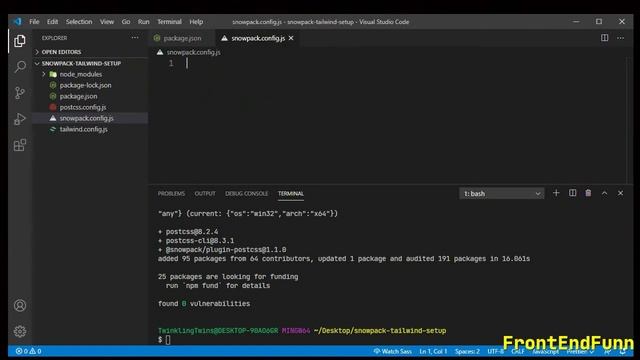Expand the Open Editors section

[61, 52]
